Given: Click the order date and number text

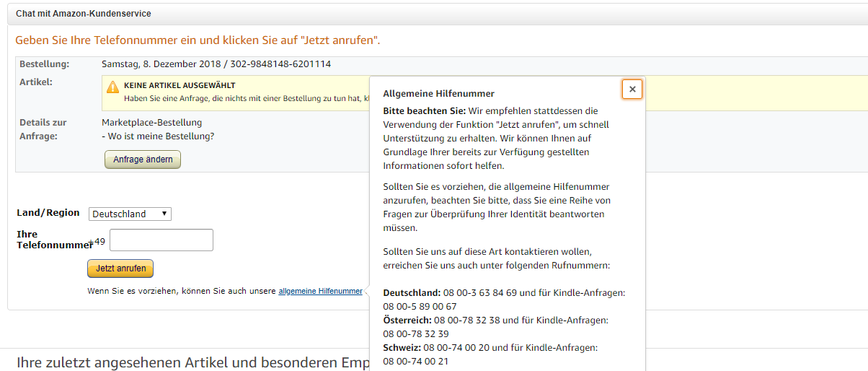Looking at the screenshot, I should pos(216,64).
